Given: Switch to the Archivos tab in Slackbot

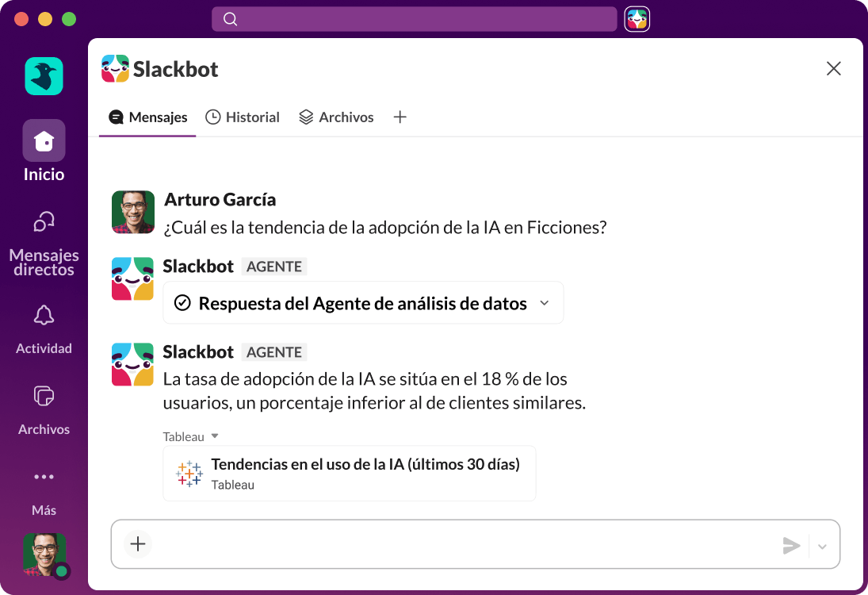Looking at the screenshot, I should coord(336,117).
